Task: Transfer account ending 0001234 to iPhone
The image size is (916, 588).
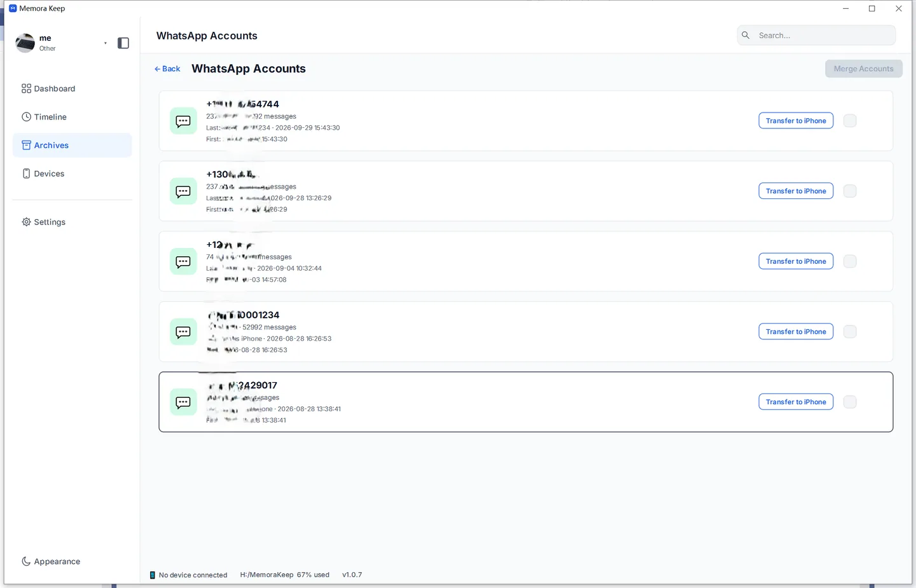Action: pos(796,331)
